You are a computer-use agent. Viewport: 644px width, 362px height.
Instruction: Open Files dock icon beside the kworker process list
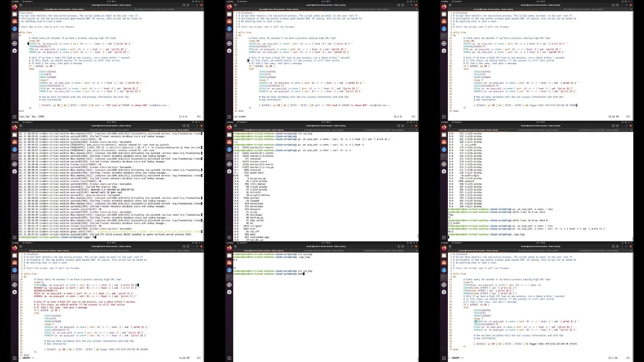pyautogui.click(x=229, y=135)
